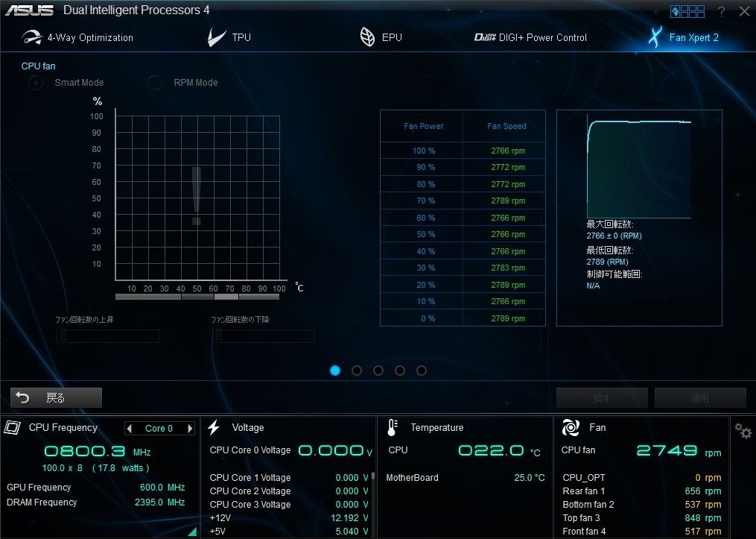
Task: Click the 2789 (RPM) minimum speed value
Action: pos(607,262)
